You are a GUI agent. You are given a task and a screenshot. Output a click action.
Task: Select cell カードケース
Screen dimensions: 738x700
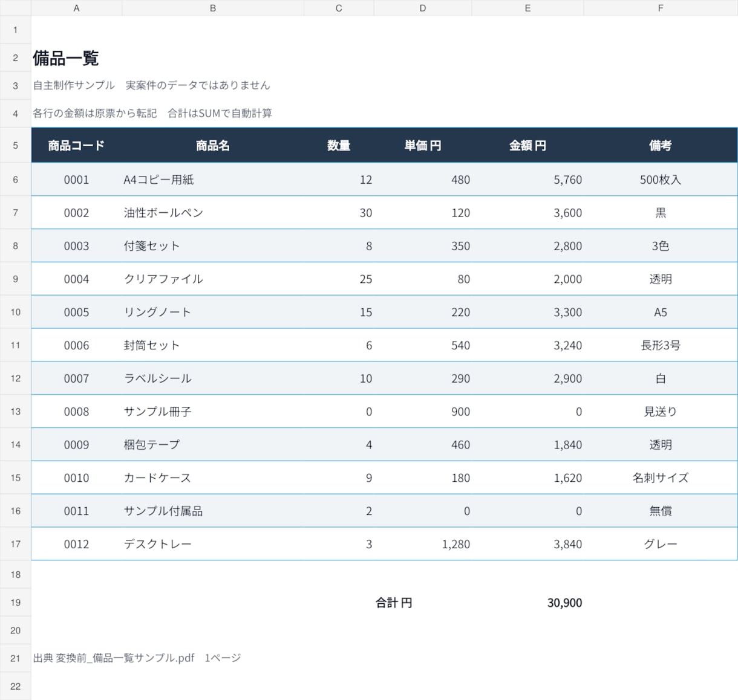tap(213, 478)
